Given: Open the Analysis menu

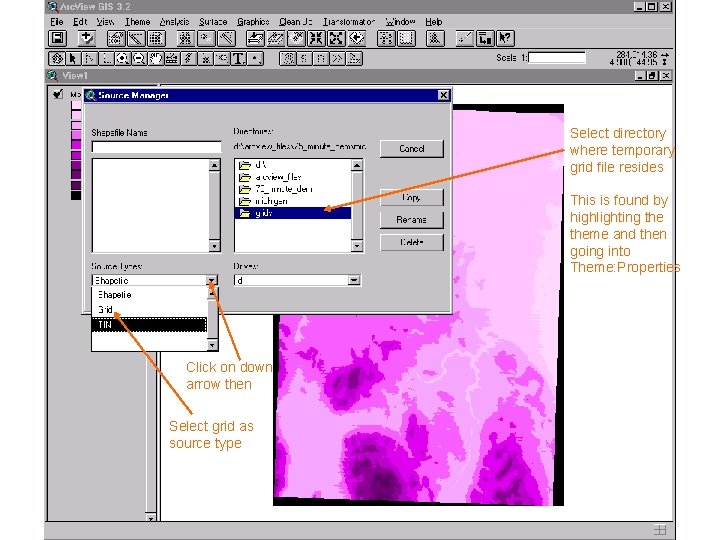Looking at the screenshot, I should point(174,22).
